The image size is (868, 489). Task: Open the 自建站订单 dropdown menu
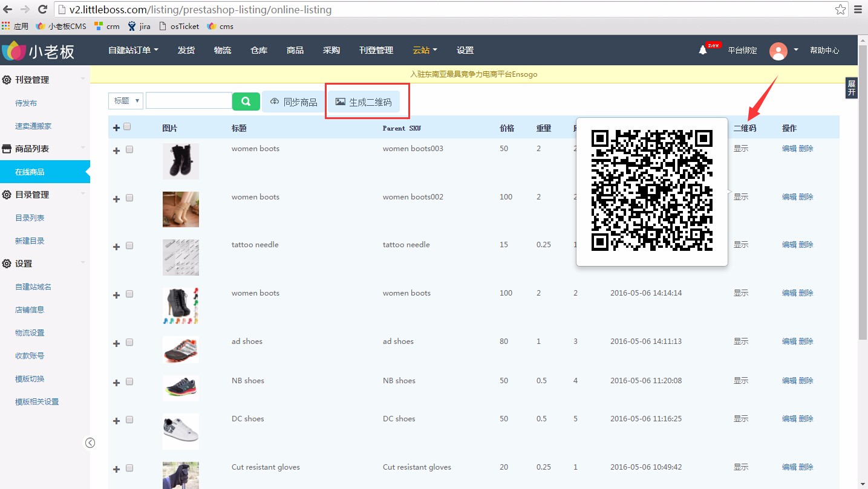click(133, 50)
